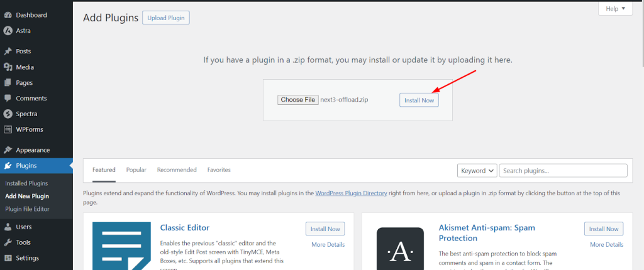The image size is (644, 270).
Task: Open the Spectra menu label
Action: point(26,114)
